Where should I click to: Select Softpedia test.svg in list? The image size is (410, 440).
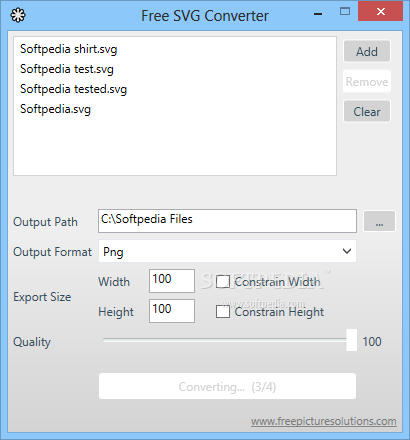67,69
